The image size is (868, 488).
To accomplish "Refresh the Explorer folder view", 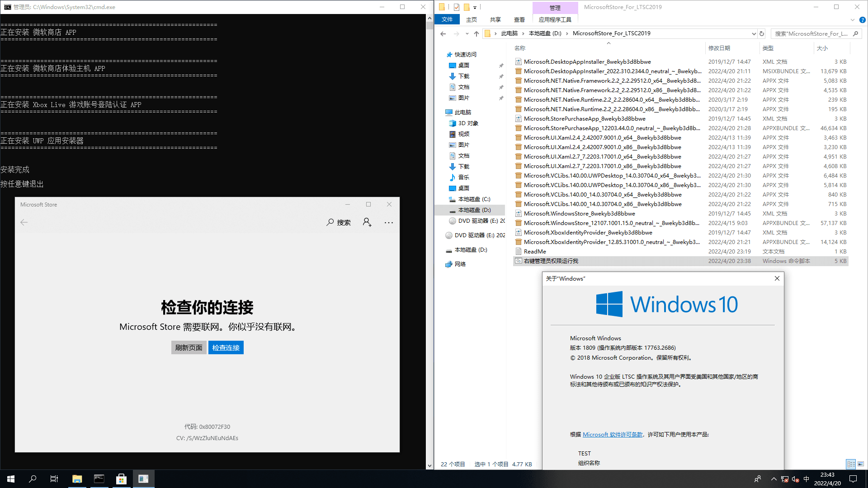I will pos(762,33).
